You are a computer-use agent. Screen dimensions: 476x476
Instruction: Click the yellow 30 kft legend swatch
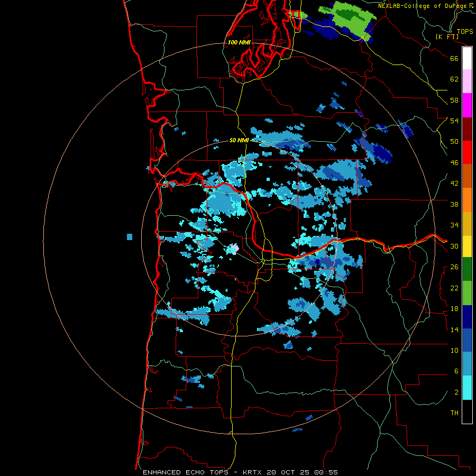pyautogui.click(x=467, y=246)
